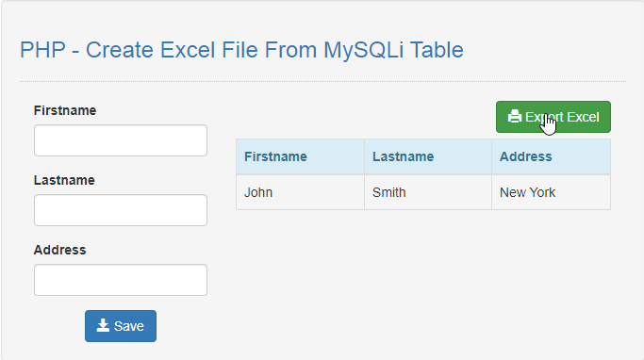
Task: Click the page title heading text
Action: tap(241, 50)
